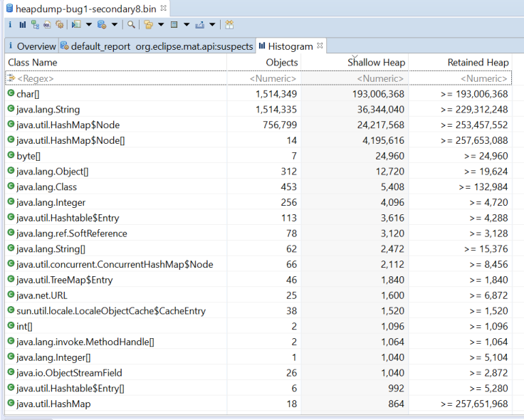Sort by Retained Heap column header

click(x=461, y=63)
